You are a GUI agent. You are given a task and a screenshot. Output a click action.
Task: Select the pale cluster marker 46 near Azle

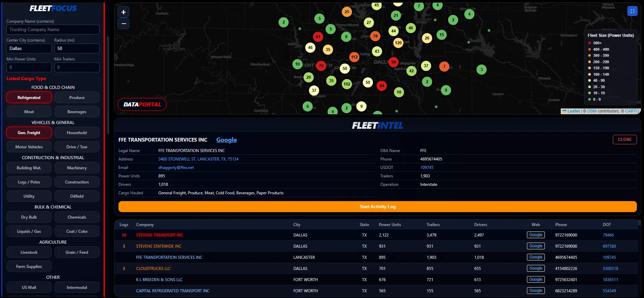coord(310,47)
